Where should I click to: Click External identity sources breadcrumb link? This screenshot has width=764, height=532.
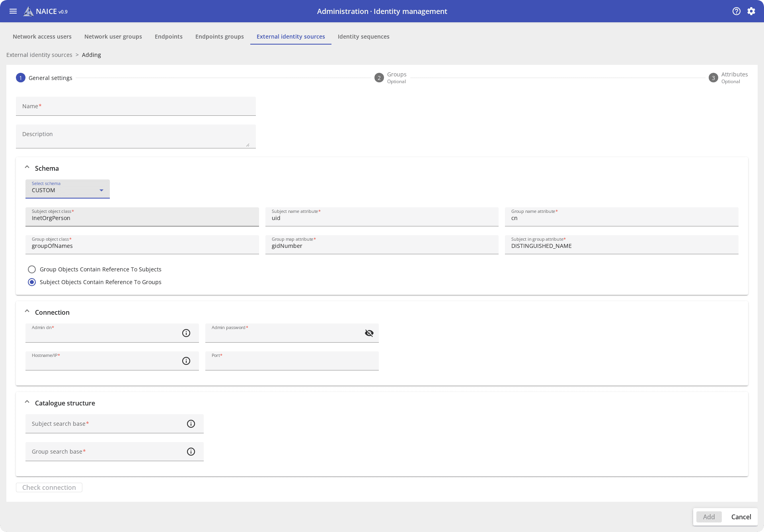39,55
